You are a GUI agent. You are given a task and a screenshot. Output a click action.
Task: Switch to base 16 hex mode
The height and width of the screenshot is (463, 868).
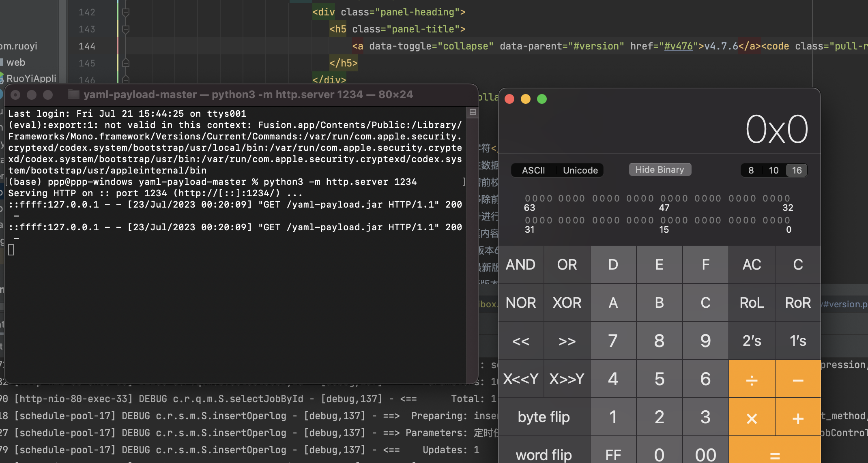(797, 170)
